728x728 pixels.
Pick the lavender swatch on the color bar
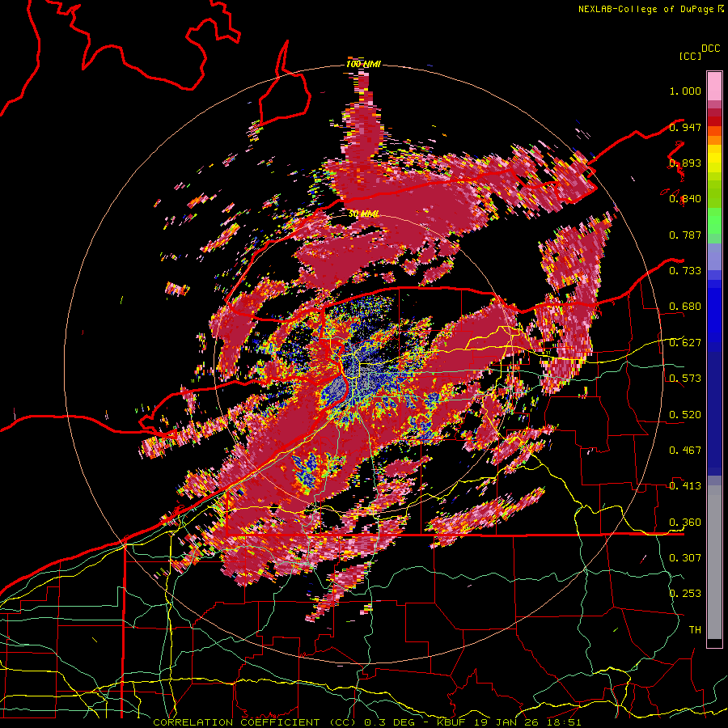pos(714,256)
